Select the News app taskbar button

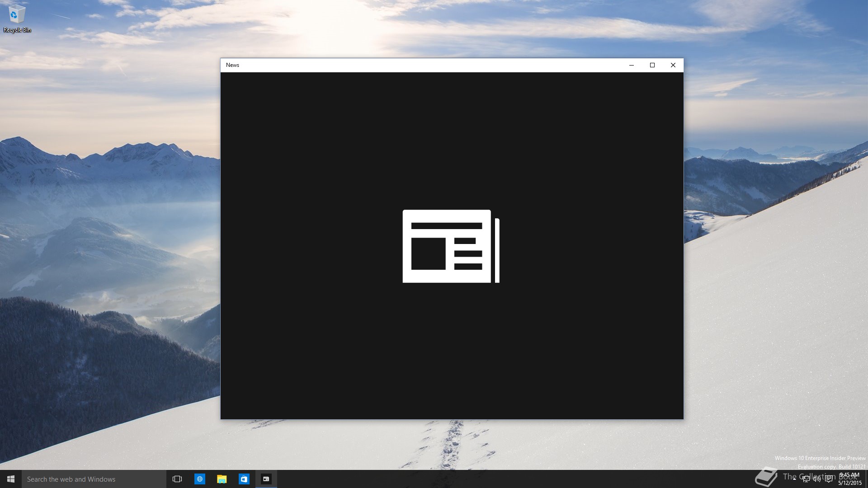point(266,479)
